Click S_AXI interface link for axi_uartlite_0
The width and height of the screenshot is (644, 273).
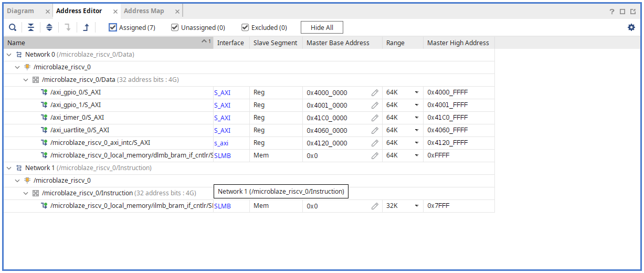pyautogui.click(x=222, y=131)
